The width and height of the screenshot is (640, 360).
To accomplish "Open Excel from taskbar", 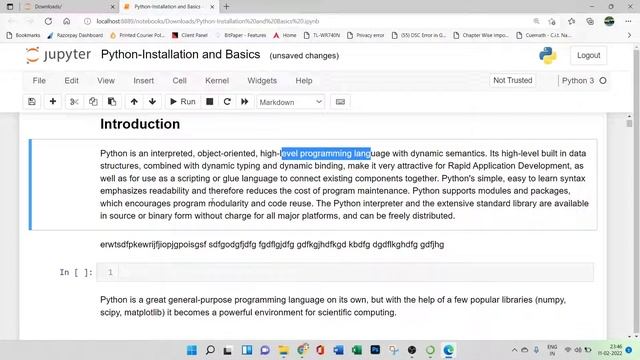I will (357, 350).
